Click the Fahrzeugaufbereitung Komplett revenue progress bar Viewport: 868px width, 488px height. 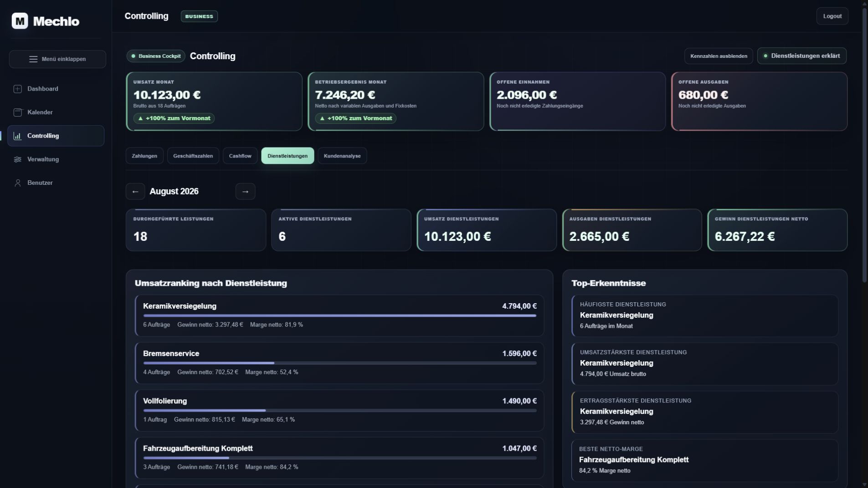(340, 457)
